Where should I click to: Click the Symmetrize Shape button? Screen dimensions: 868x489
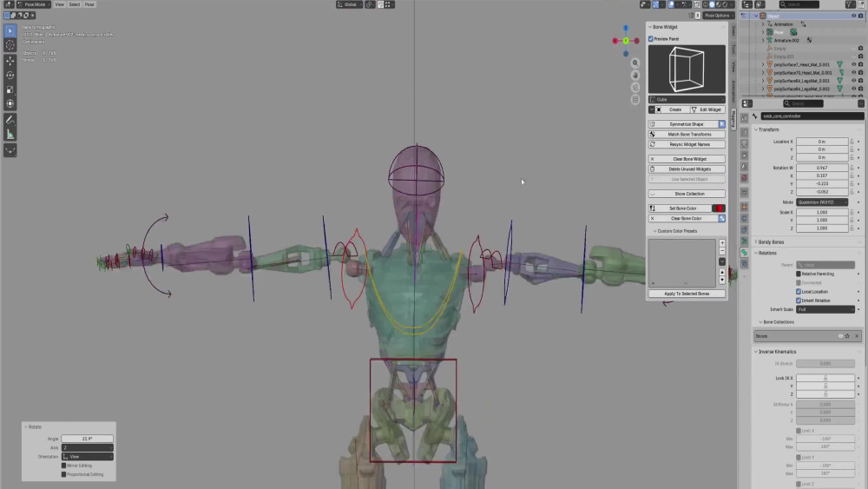pyautogui.click(x=684, y=124)
